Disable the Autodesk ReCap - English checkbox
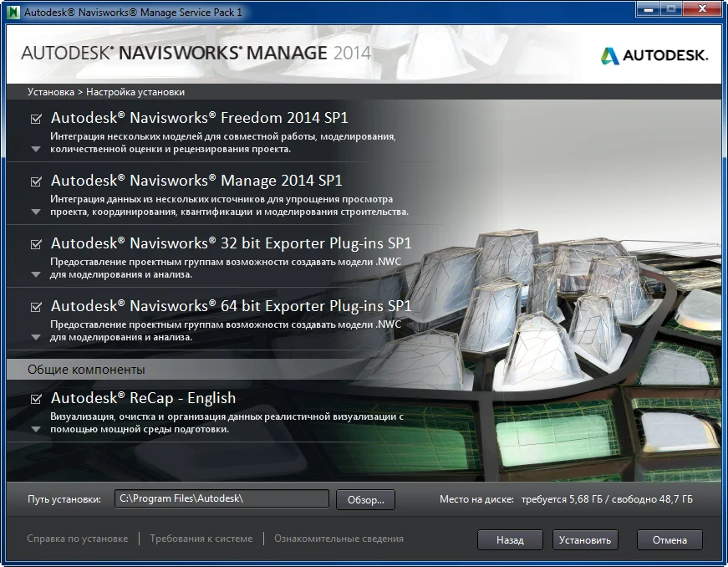This screenshot has width=728, height=567. tap(36, 399)
